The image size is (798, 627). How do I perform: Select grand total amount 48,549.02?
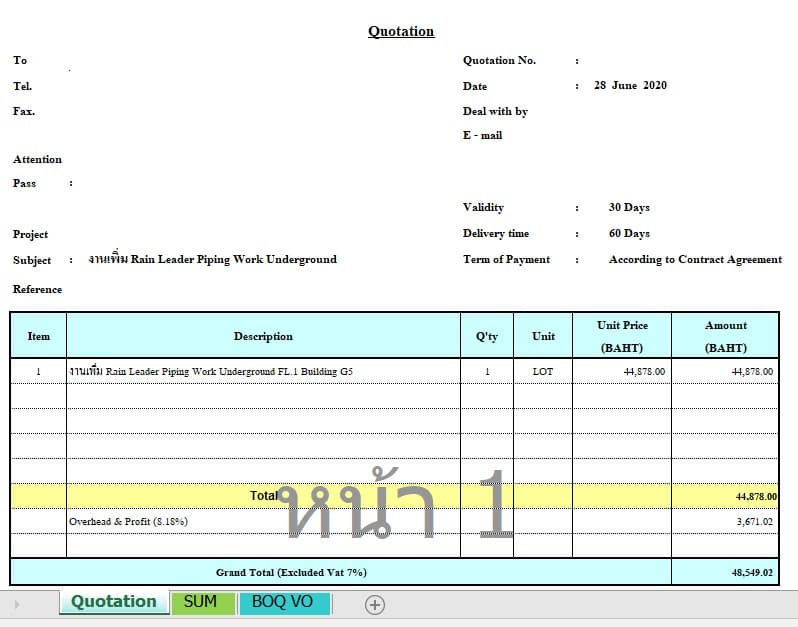(x=725, y=572)
